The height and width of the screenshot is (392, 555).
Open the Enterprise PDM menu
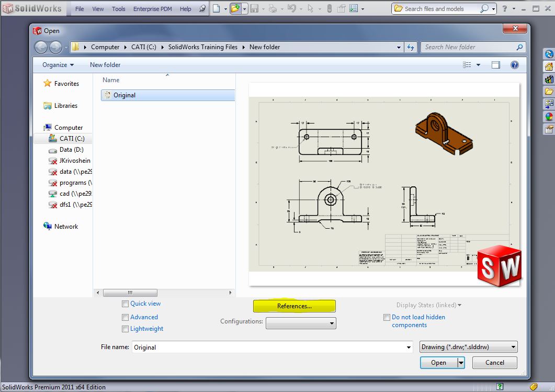click(x=154, y=9)
